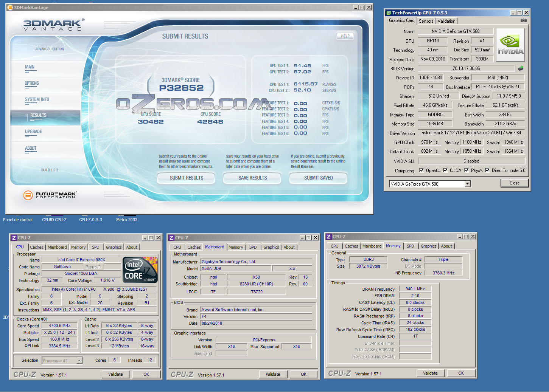Click the Model X58A-UD9 field
549x392 pixels.
[236, 268]
